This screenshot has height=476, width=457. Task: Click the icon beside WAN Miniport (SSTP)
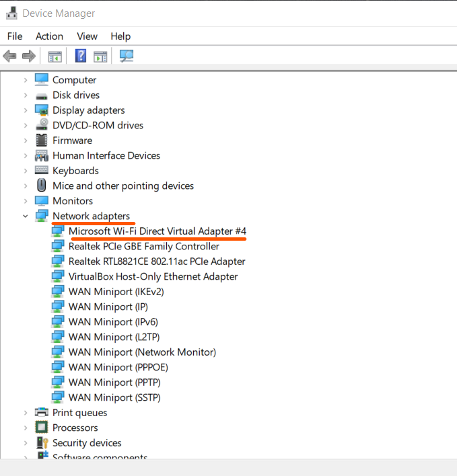click(x=58, y=397)
